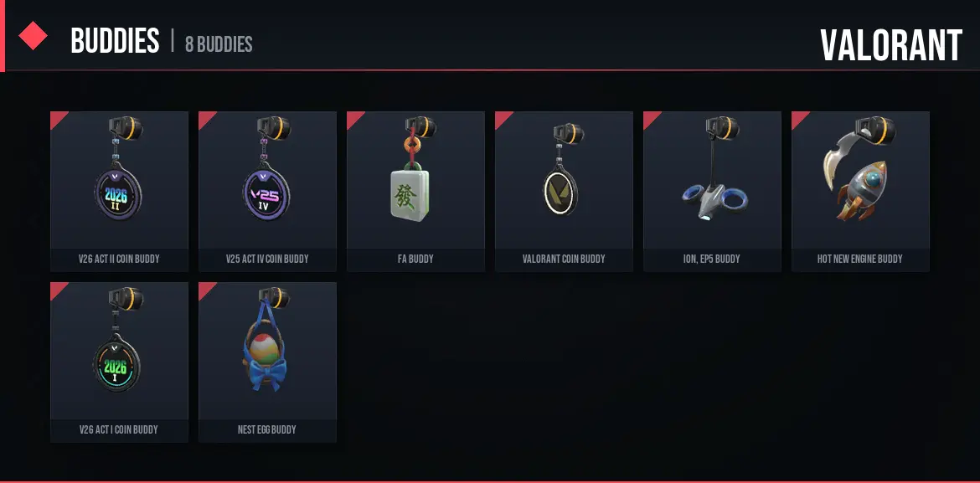Click the 'V25 Act IV Coin Buddy' label
Image resolution: width=980 pixels, height=483 pixels.
coord(267,259)
